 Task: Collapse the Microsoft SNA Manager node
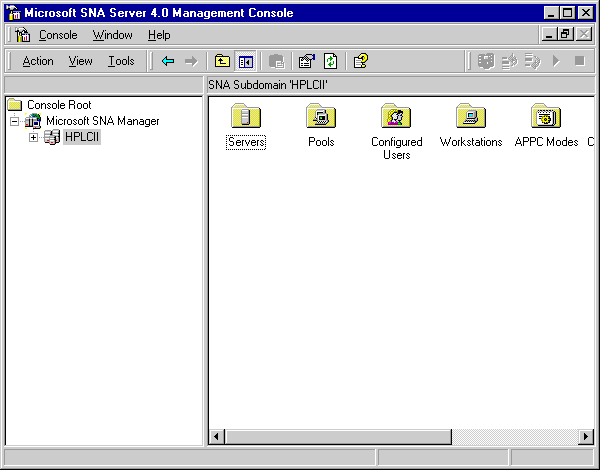click(15, 121)
